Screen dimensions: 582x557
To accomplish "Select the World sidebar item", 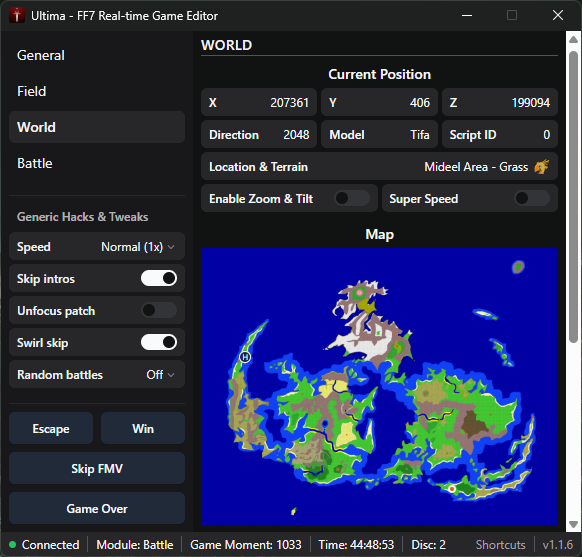I will (97, 127).
